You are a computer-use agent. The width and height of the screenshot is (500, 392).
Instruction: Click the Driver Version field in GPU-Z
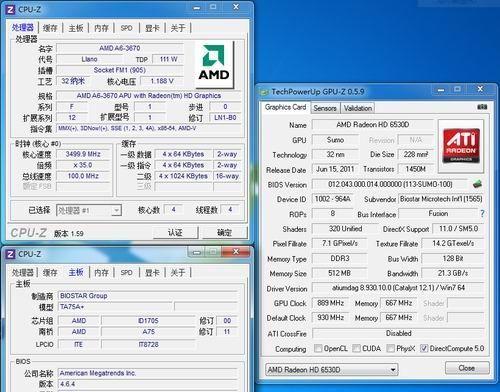(x=398, y=288)
